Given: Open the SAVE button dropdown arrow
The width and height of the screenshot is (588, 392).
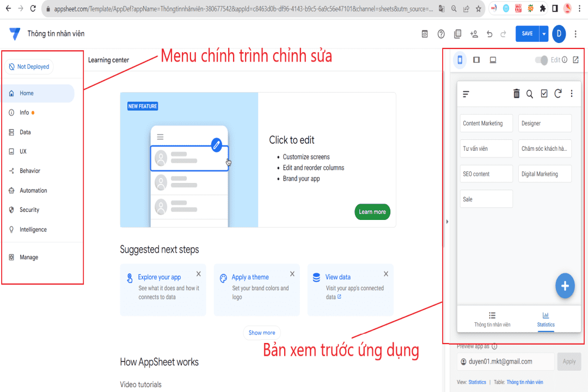Looking at the screenshot, I should coord(542,33).
